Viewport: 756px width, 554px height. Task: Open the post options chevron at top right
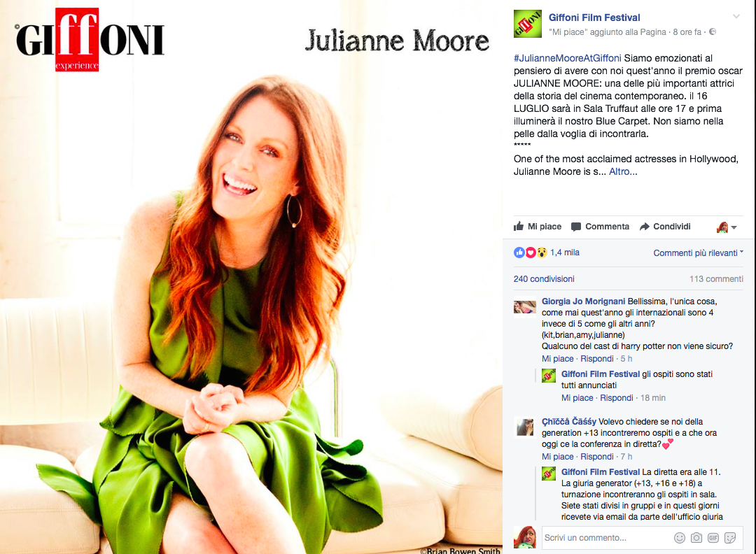[736, 17]
